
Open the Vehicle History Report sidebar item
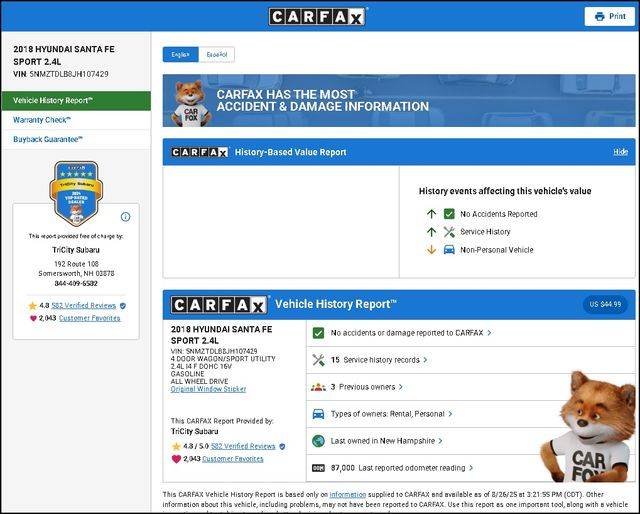76,100
